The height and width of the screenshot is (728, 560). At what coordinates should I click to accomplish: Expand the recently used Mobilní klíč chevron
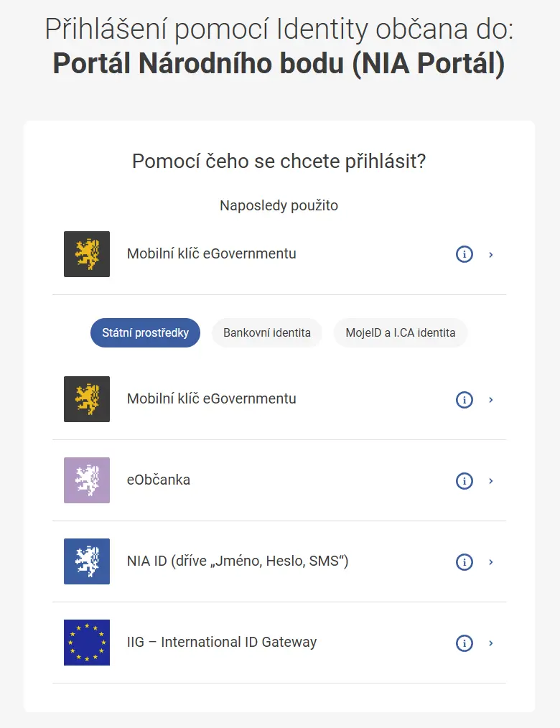point(491,254)
